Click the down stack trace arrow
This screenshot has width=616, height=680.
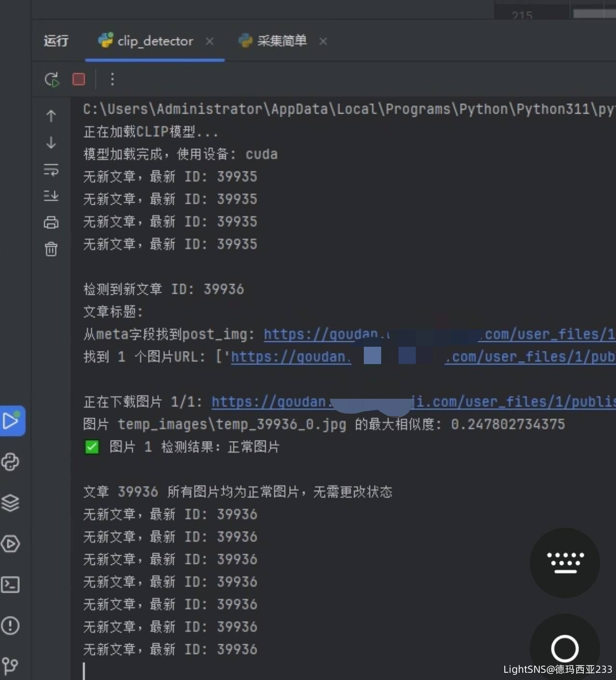[x=51, y=143]
